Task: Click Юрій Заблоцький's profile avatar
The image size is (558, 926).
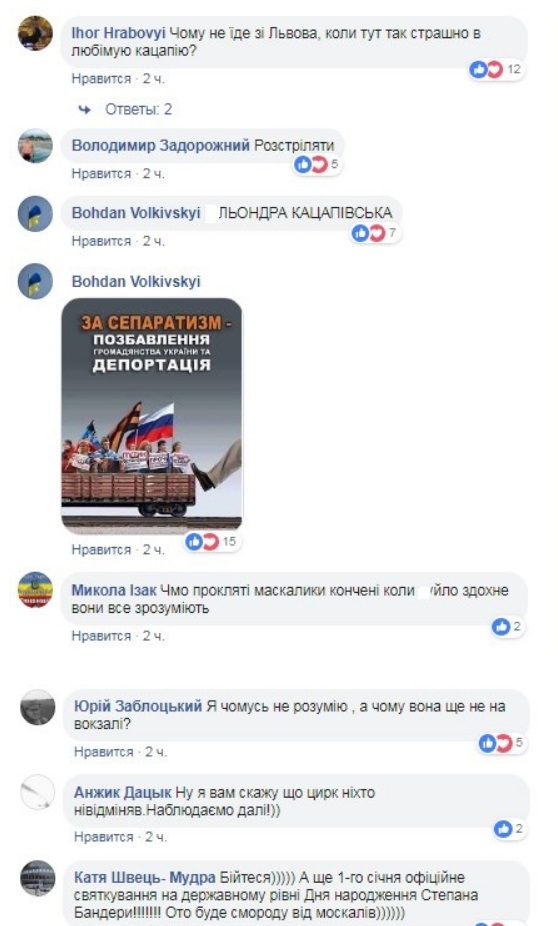Action: 38,707
